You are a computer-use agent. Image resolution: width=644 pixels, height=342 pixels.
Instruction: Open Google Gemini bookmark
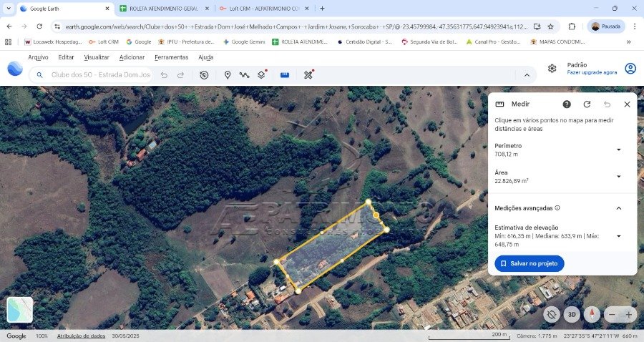pos(244,42)
